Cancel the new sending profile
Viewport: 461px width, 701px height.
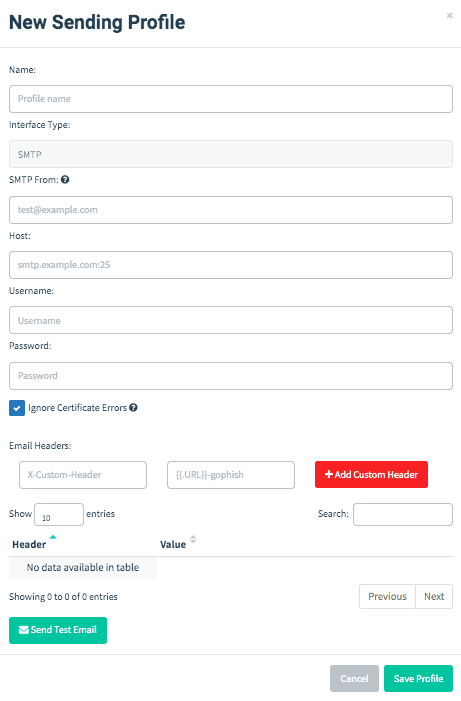(x=354, y=679)
